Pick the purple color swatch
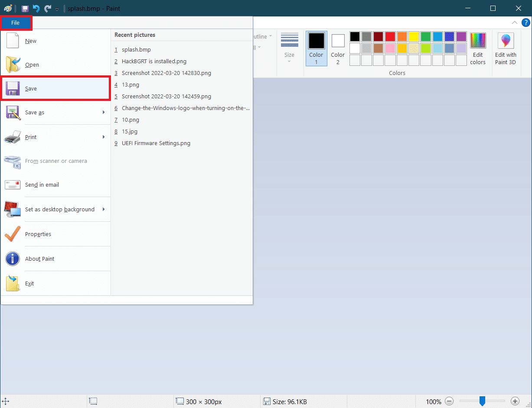Viewport: 532px width, 408px height. click(461, 37)
